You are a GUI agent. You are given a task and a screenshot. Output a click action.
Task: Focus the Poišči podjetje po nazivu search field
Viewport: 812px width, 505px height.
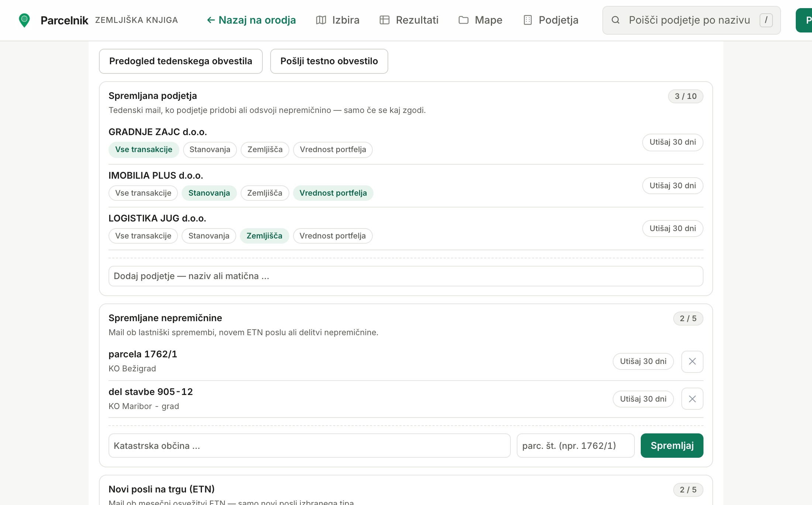pos(692,20)
